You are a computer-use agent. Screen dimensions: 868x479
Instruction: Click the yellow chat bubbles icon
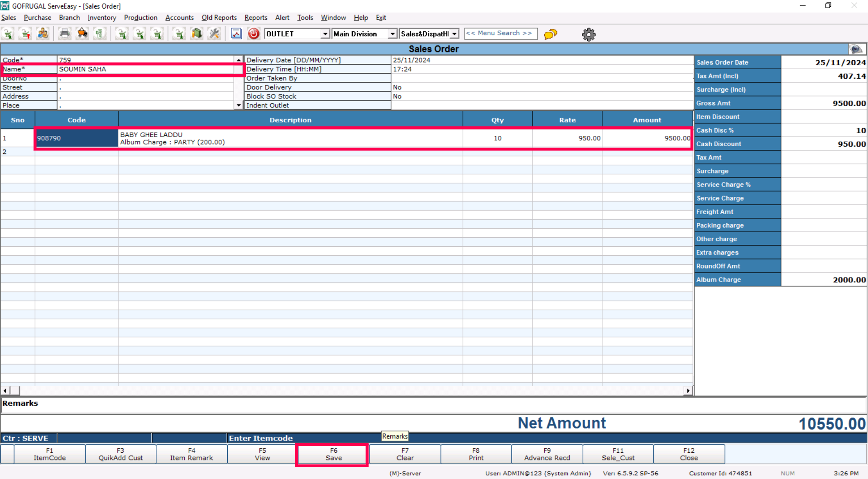tap(550, 34)
